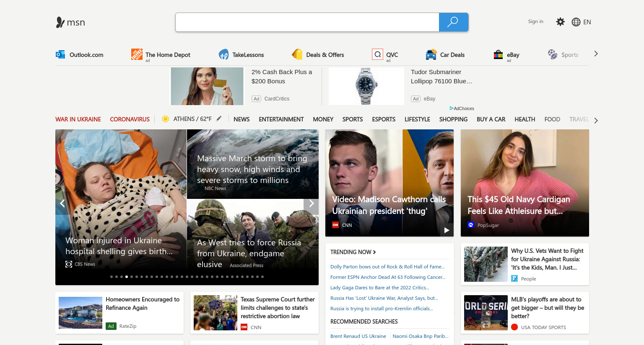The width and height of the screenshot is (644, 345).
Task: Open the Health section
Action: (x=525, y=119)
